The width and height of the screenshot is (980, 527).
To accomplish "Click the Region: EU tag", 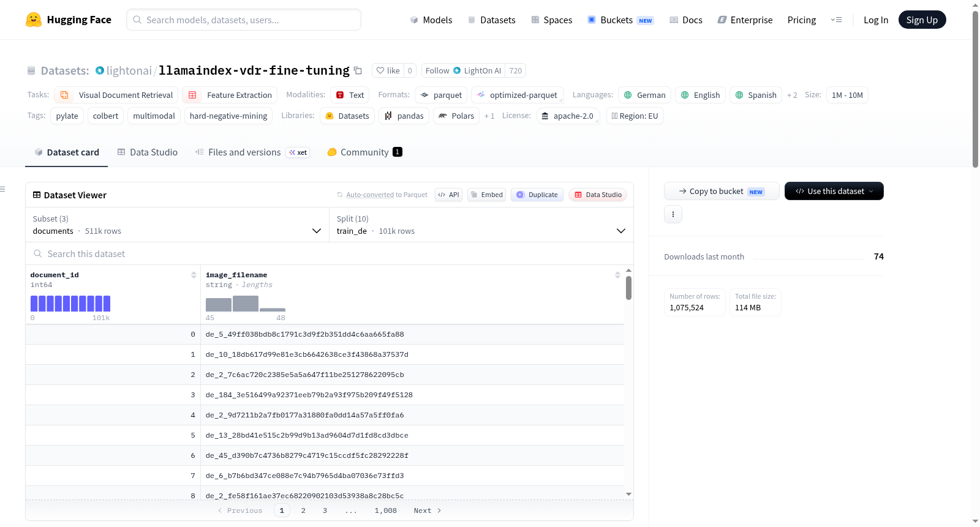I will coord(635,116).
